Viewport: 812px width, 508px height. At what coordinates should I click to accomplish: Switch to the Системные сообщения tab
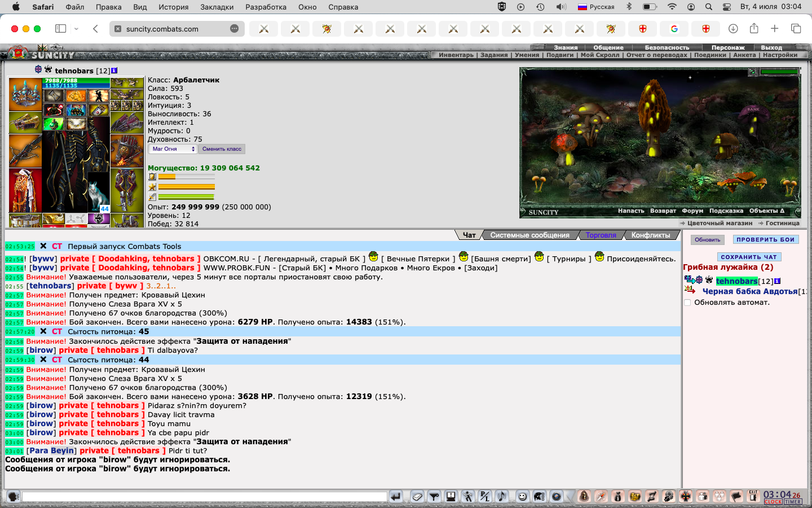(529, 235)
